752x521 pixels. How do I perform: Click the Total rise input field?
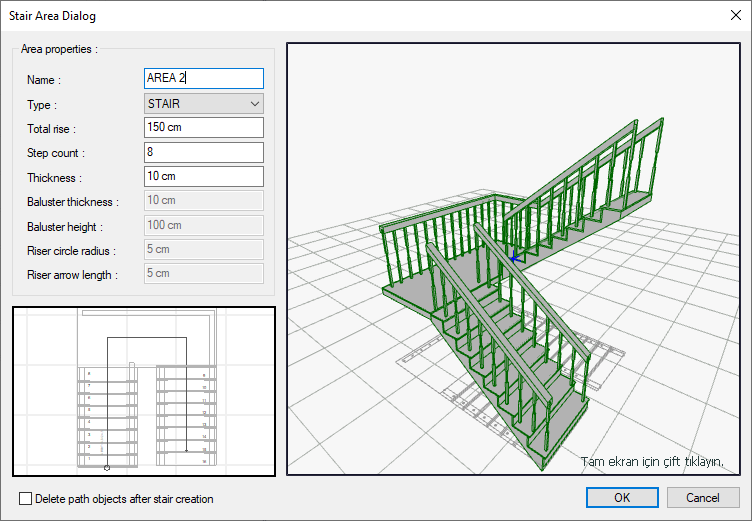click(204, 128)
